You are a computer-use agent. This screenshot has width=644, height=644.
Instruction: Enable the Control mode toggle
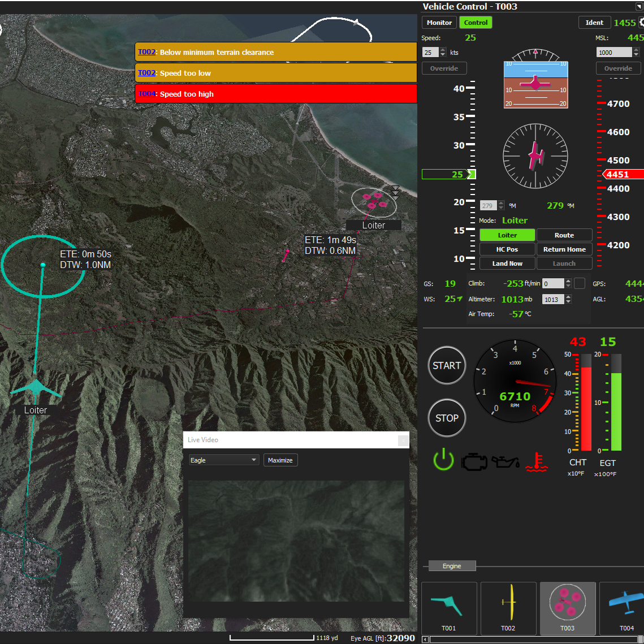point(476,23)
